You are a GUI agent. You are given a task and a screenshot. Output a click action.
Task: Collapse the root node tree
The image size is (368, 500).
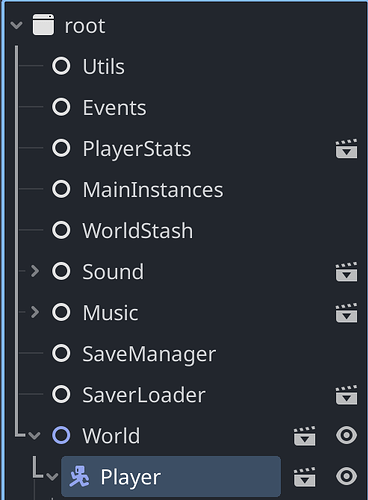point(16,25)
